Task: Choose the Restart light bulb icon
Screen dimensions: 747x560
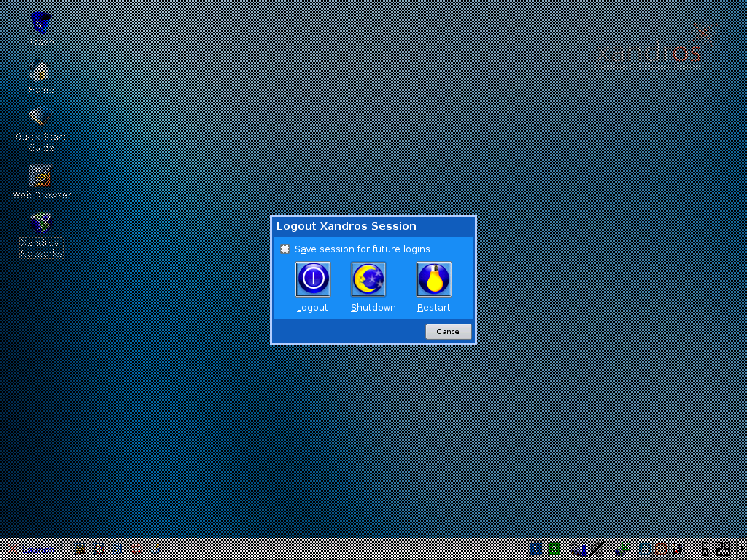Action: click(433, 279)
